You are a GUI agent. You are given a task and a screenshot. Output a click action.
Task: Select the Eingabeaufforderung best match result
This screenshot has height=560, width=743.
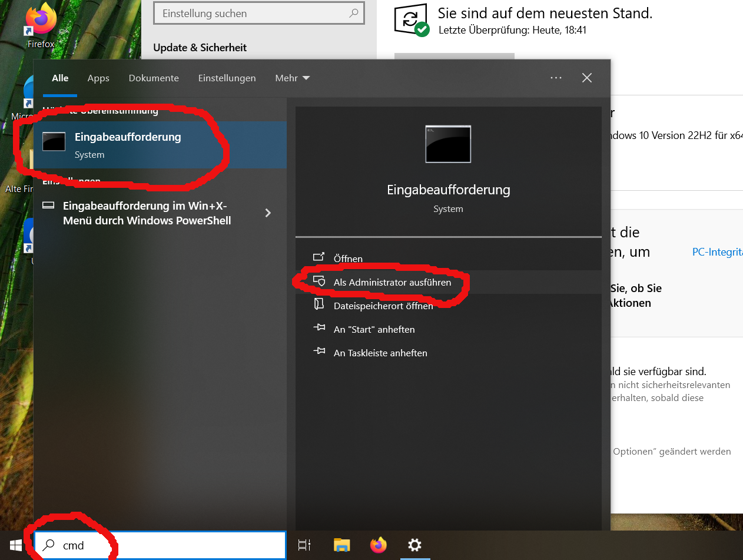tap(128, 144)
